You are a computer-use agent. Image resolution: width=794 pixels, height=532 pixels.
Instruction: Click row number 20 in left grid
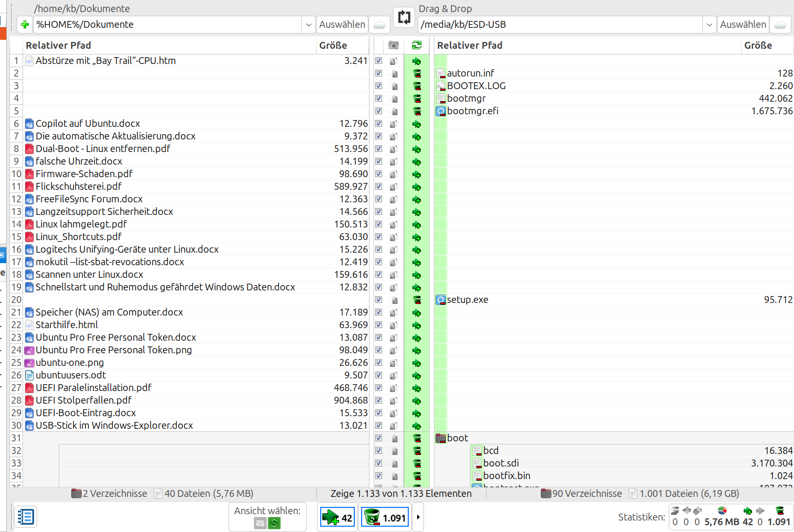16,300
